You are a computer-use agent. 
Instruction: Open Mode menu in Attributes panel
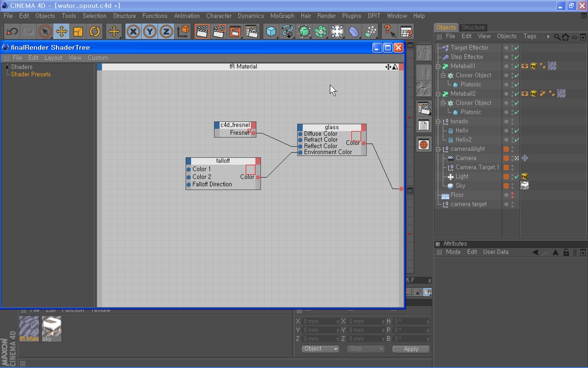pyautogui.click(x=453, y=252)
